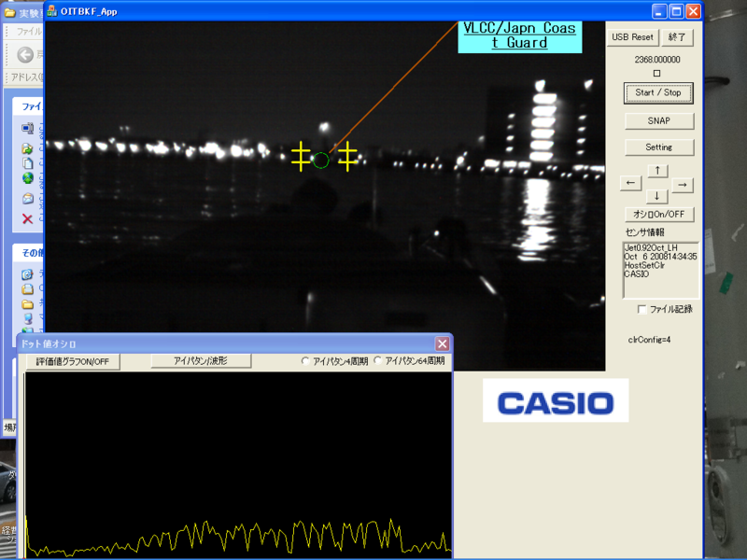The height and width of the screenshot is (560, 747).
Task: Move left with the left arrow button
Action: point(631,183)
